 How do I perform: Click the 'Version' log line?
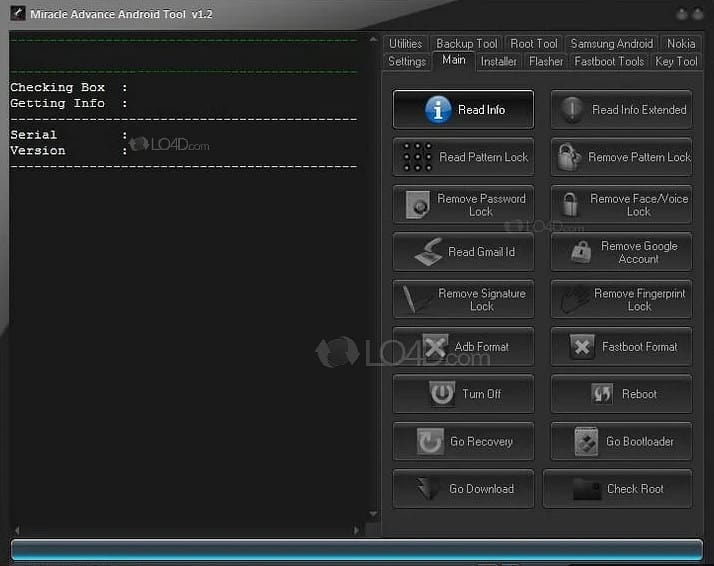[69, 151]
